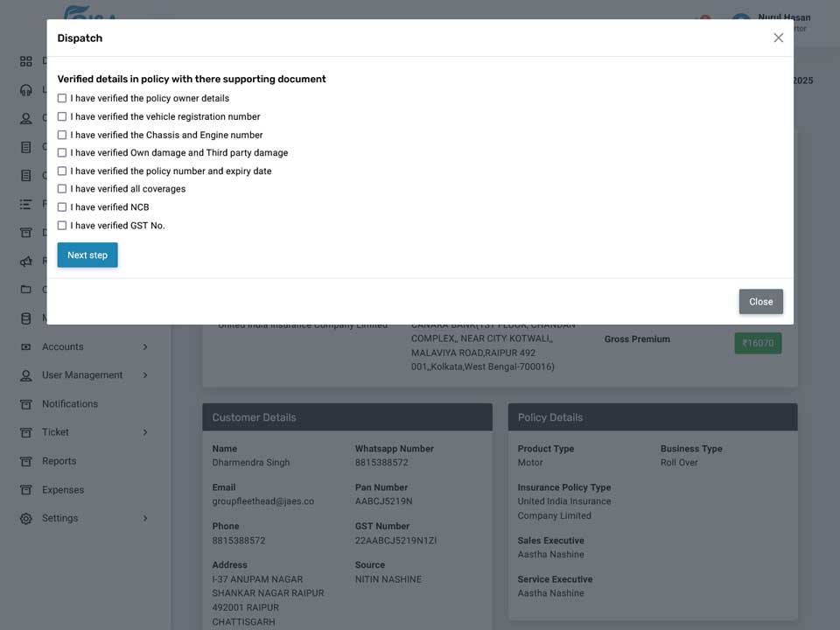Screen dimensions: 840x630
Task: Expand the User Management chevron
Action: [145, 375]
